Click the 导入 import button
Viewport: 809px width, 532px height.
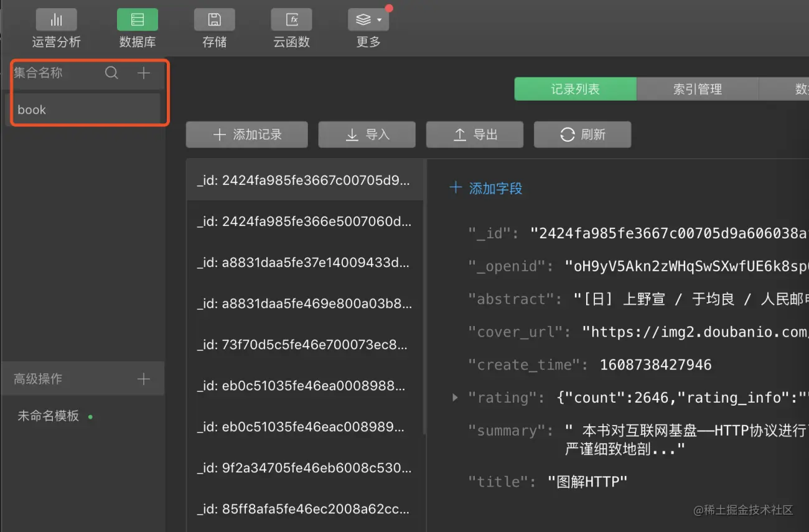(367, 134)
